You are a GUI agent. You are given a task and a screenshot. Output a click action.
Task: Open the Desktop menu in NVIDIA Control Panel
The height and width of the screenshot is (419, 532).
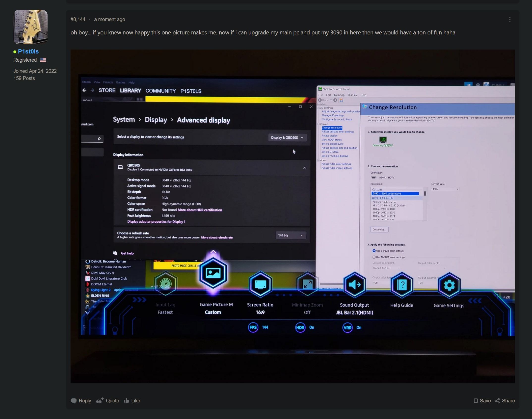[x=339, y=95]
